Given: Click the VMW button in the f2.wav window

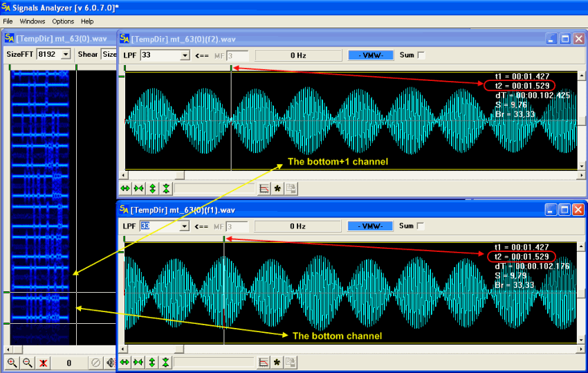Looking at the screenshot, I should pos(371,55).
